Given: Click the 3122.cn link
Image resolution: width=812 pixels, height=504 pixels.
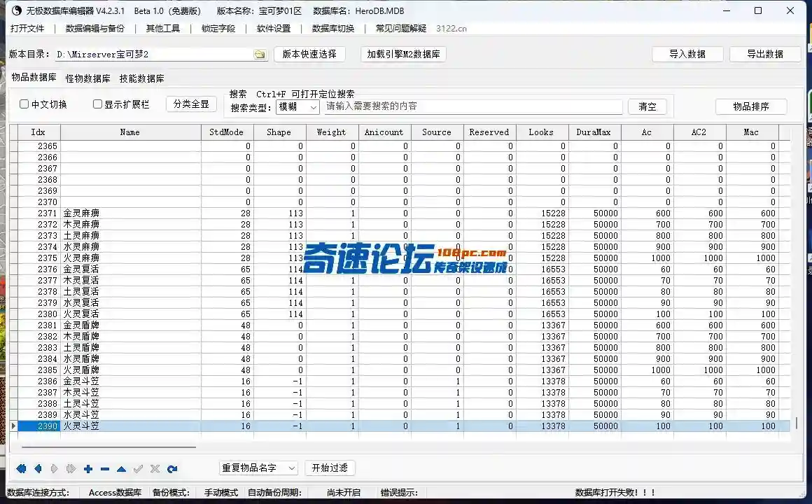Looking at the screenshot, I should [451, 29].
